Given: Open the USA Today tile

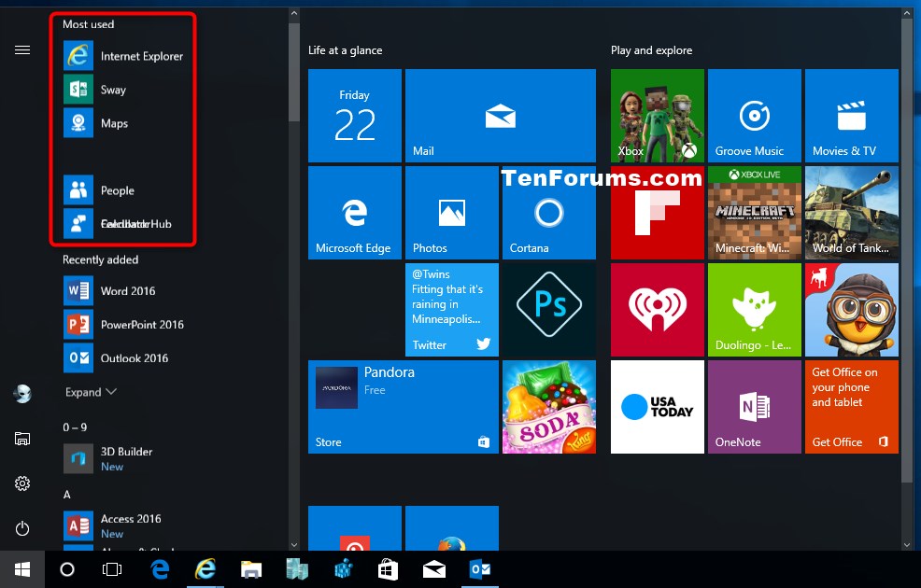Looking at the screenshot, I should 658,407.
